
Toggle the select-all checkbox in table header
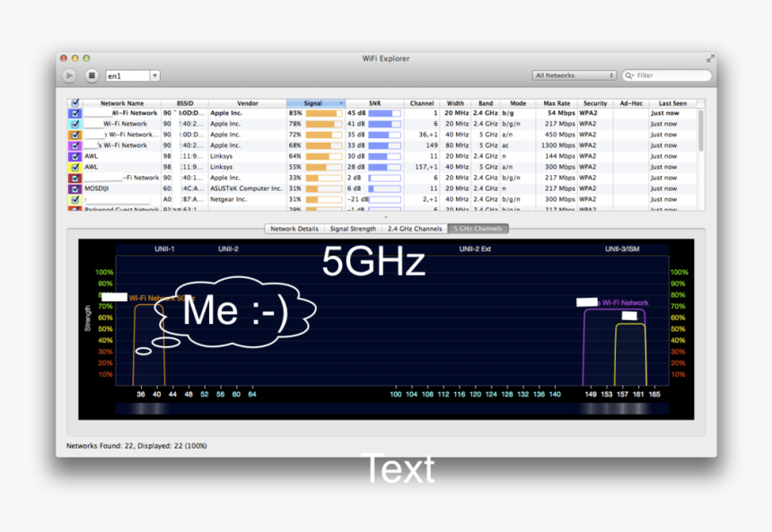coord(75,103)
